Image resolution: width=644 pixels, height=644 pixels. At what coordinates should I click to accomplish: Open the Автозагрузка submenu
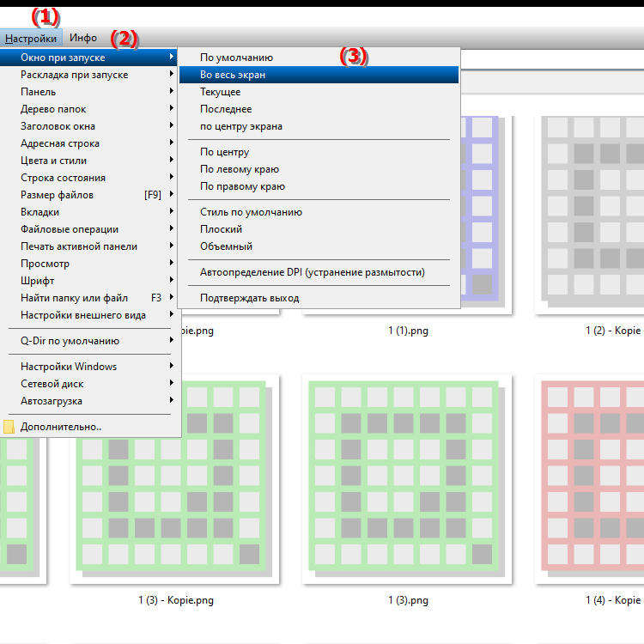[88, 401]
